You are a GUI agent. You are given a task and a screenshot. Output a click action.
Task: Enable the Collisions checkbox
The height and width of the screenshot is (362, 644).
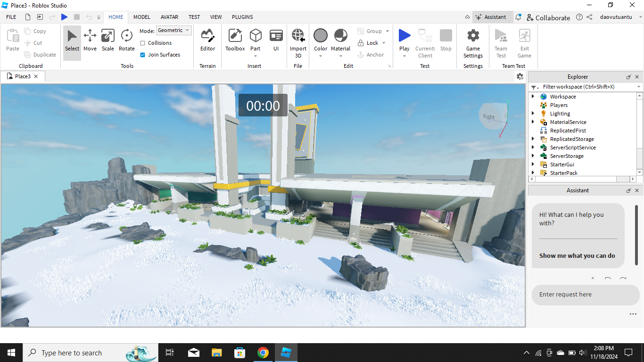(x=143, y=43)
